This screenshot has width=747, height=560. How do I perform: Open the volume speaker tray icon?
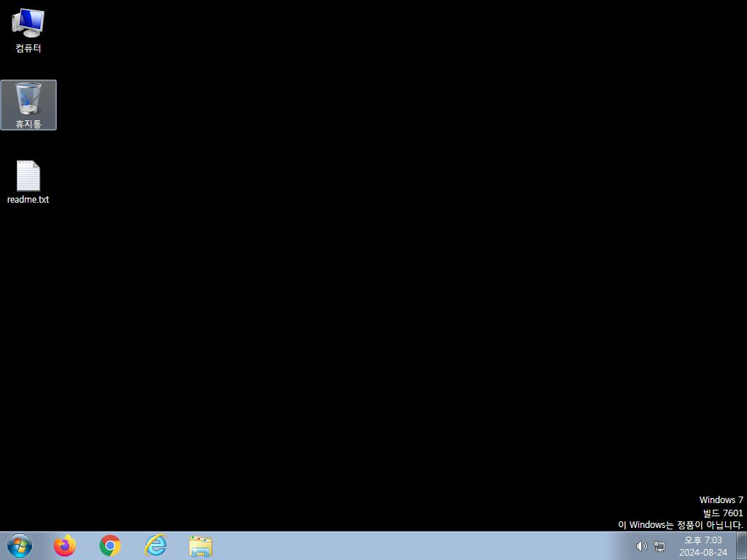pyautogui.click(x=642, y=546)
